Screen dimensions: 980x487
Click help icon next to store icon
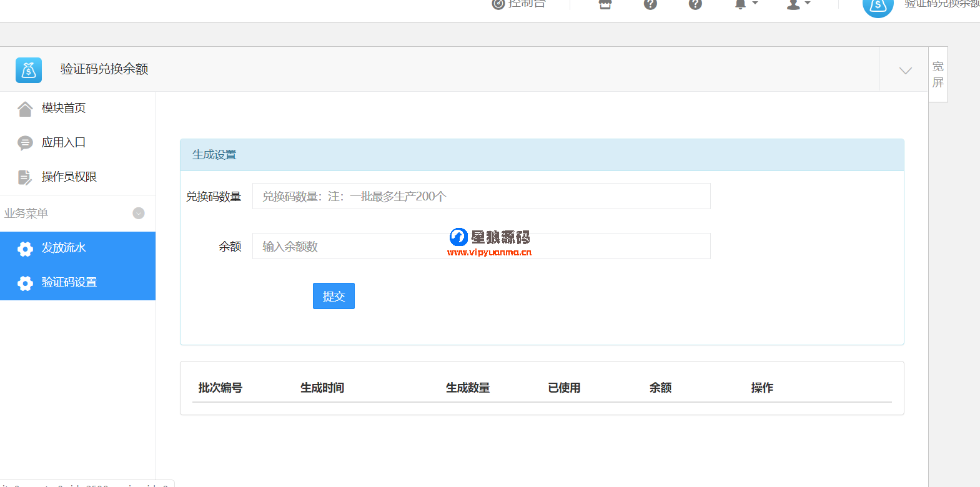pos(650,4)
